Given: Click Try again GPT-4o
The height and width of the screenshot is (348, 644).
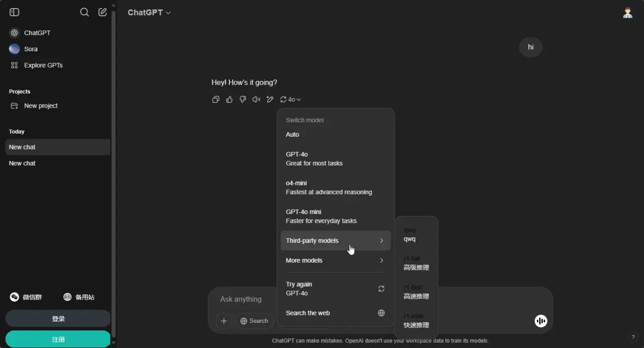Looking at the screenshot, I should pyautogui.click(x=335, y=289).
